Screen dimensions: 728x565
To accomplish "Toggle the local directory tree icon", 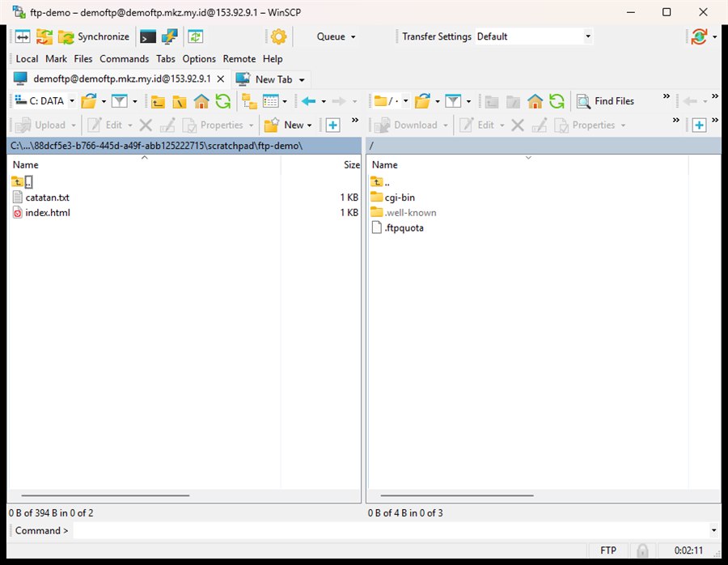I will 249,101.
